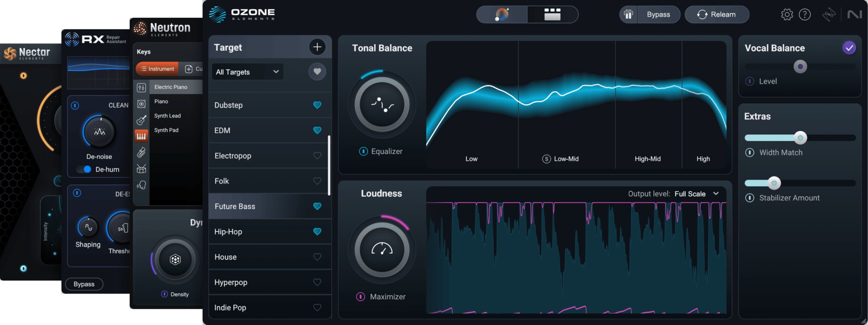This screenshot has height=325, width=868.
Task: Toggle the Maximizer power button
Action: (360, 297)
